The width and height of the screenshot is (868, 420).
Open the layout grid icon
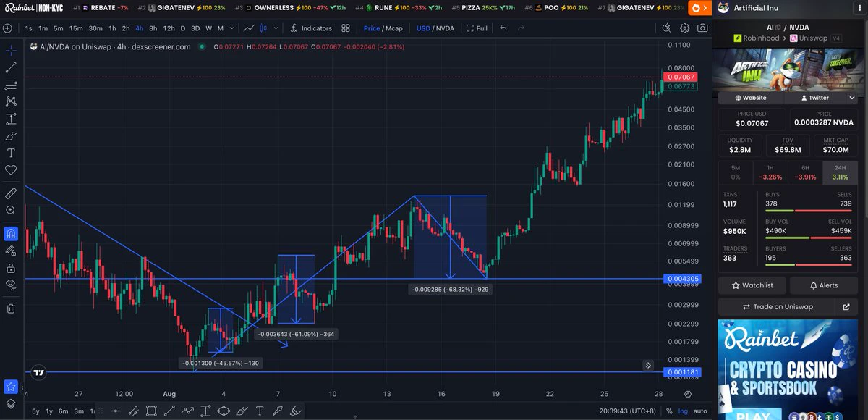346,28
